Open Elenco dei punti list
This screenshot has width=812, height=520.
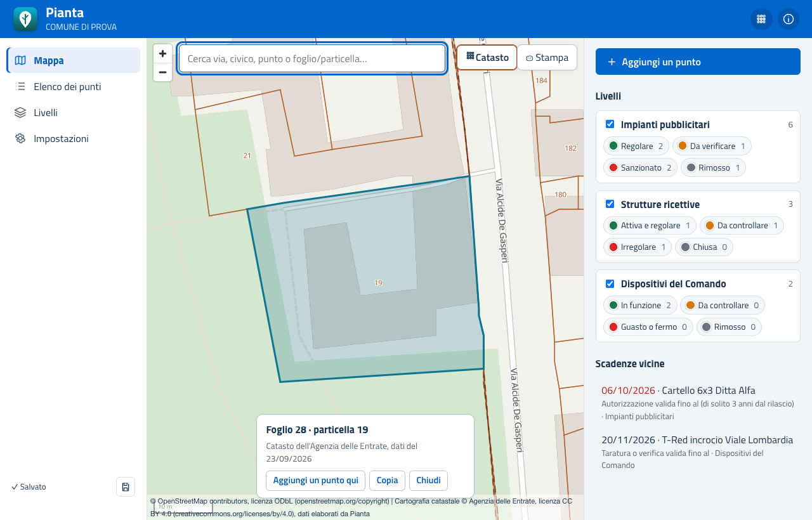pos(74,86)
